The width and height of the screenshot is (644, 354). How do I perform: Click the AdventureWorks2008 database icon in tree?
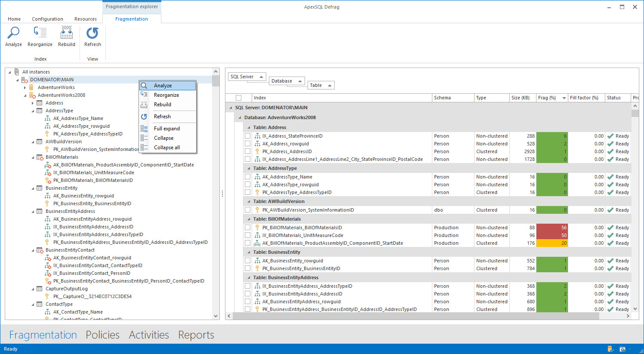32,95
